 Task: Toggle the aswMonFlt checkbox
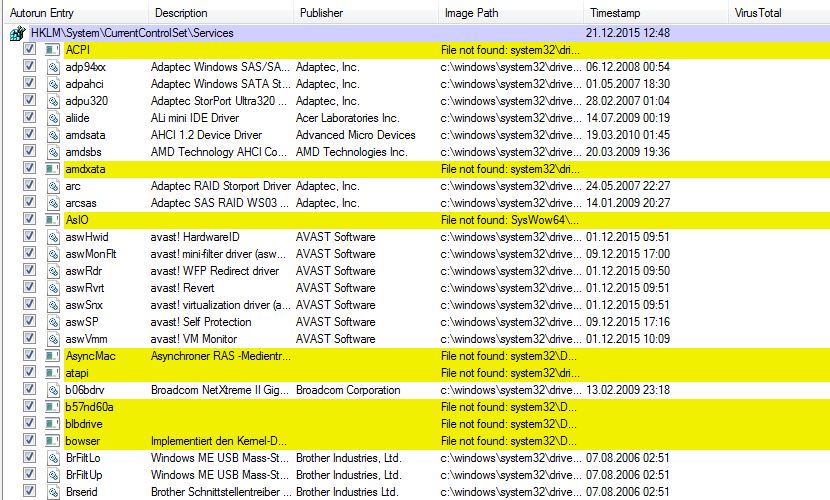click(x=30, y=253)
